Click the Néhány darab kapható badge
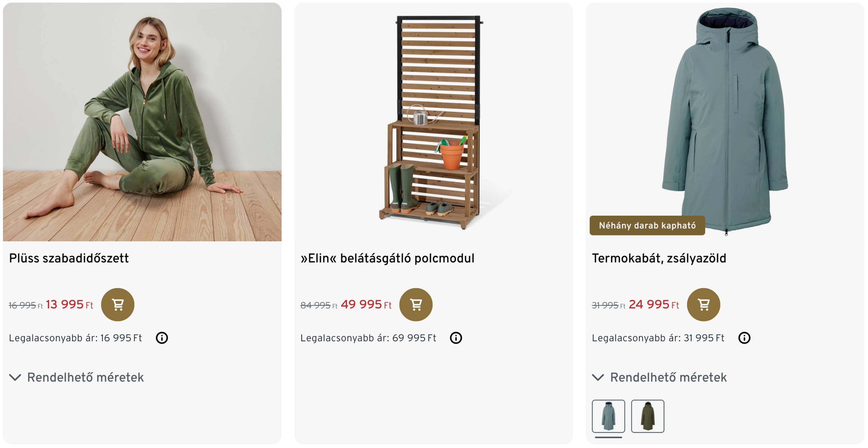Image resolution: width=868 pixels, height=448 pixels. (647, 225)
